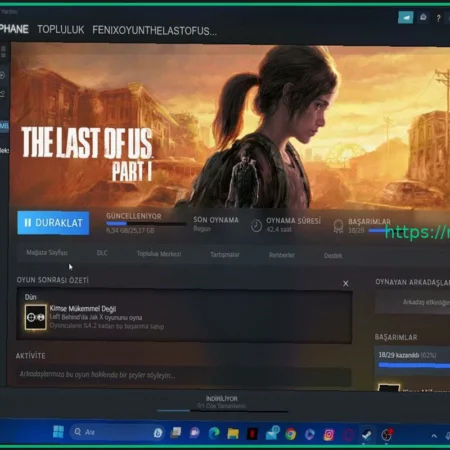Viewport: 450px width, 450px height.
Task: Open the Yardım menu
Action: [x=9, y=12]
